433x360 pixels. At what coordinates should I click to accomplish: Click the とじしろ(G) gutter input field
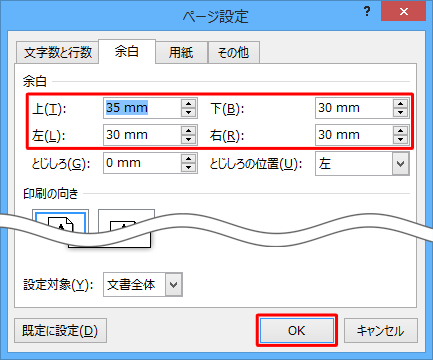(x=142, y=163)
